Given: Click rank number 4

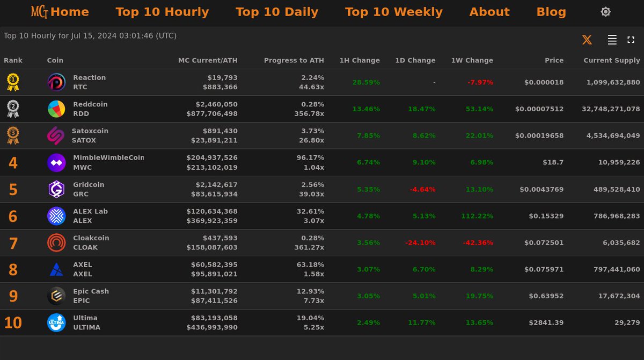Looking at the screenshot, I should click(x=13, y=163).
